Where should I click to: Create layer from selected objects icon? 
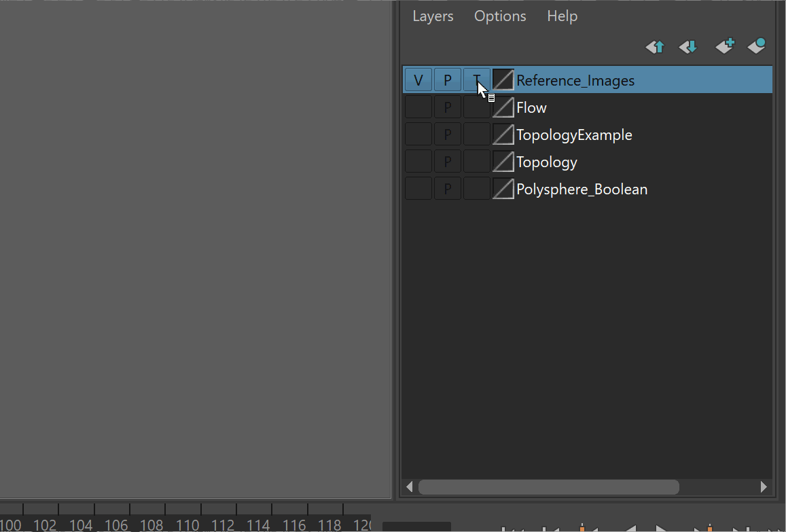[756, 46]
